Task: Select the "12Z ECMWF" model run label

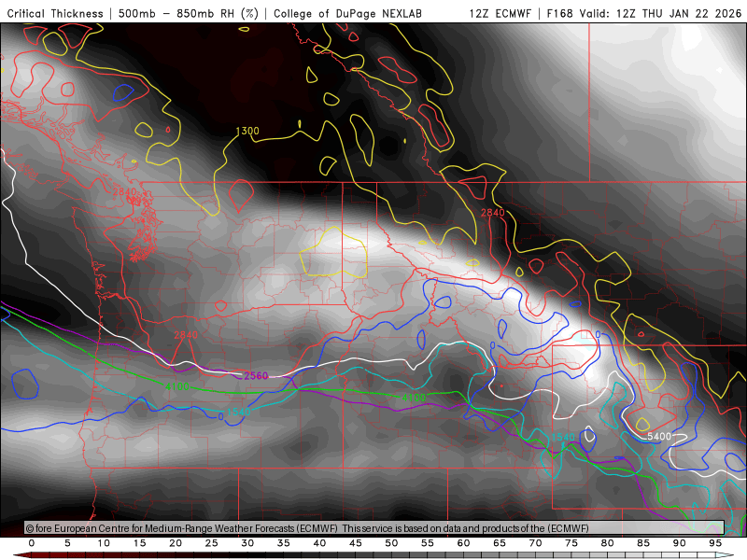Action: click(x=500, y=14)
